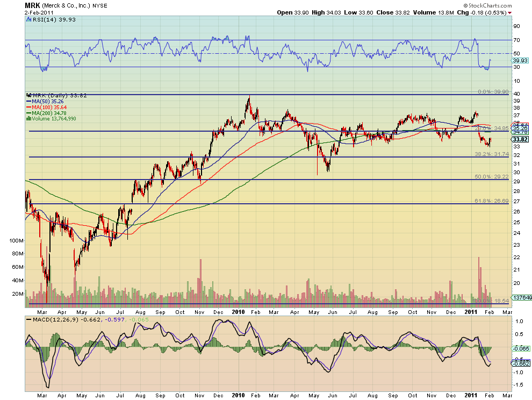532x400 pixels.
Task: Click the RSI(14) indicator icon
Action: pyautogui.click(x=29, y=20)
